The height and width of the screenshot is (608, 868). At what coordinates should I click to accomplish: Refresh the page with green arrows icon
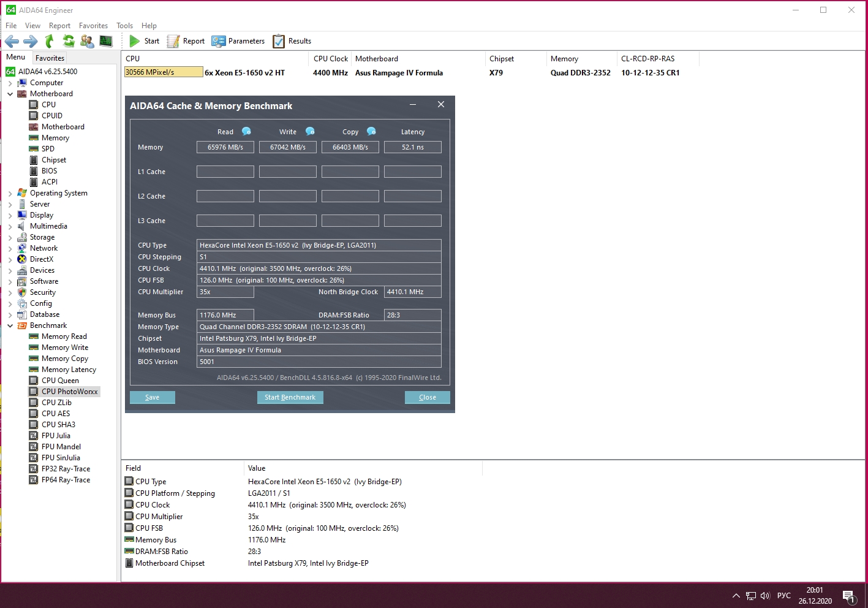point(69,41)
